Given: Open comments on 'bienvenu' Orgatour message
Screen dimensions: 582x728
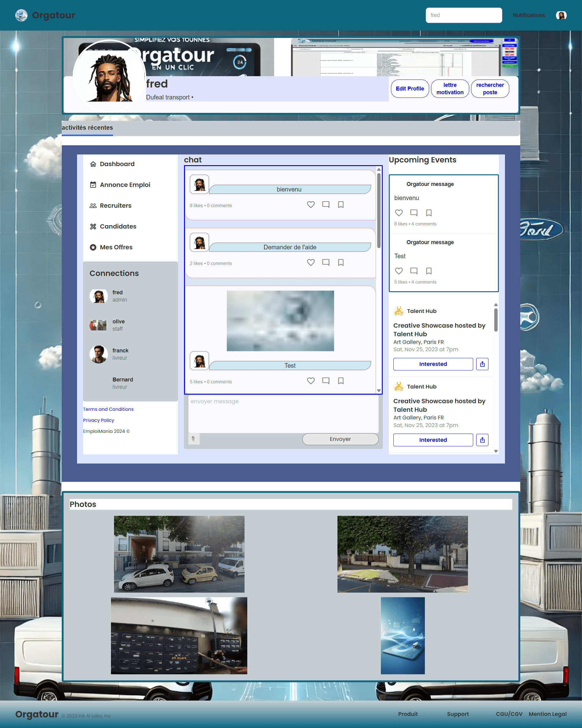Looking at the screenshot, I should coord(414,213).
